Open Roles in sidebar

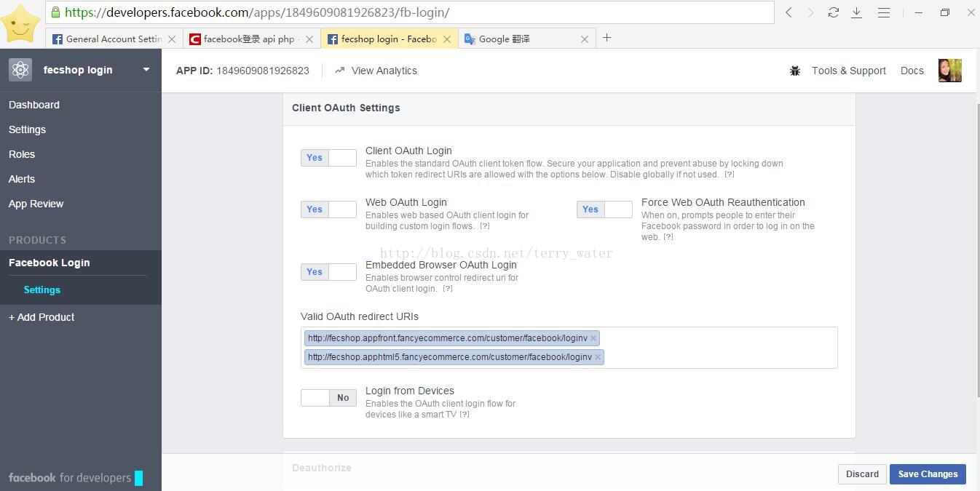click(x=22, y=154)
